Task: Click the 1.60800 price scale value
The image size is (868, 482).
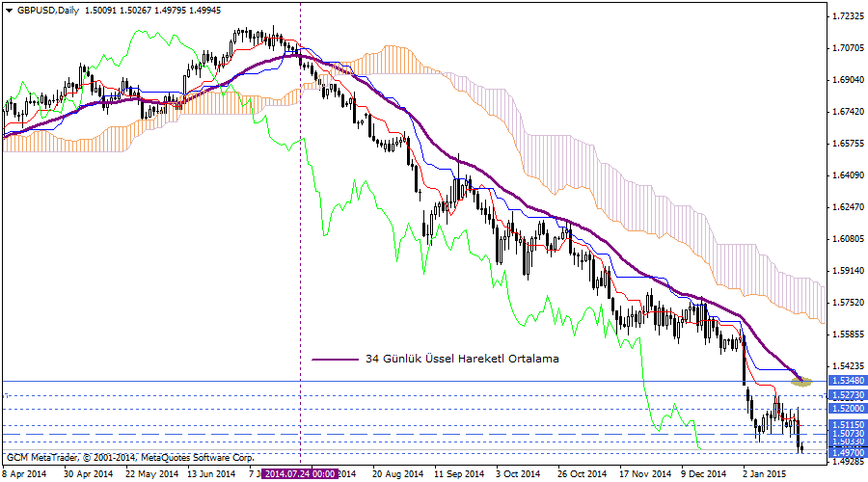Action: click(x=847, y=239)
